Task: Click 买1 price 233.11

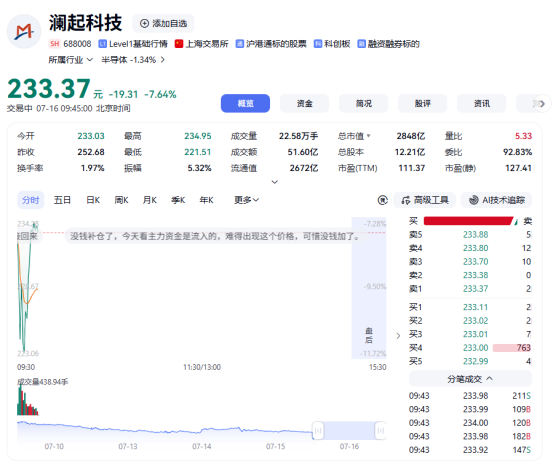Action: [x=475, y=307]
